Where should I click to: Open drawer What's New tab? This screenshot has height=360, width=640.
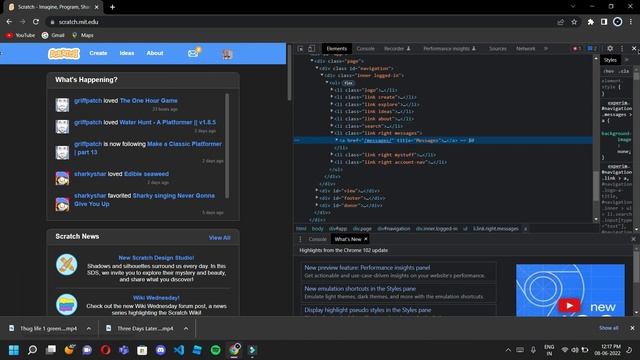(347, 239)
